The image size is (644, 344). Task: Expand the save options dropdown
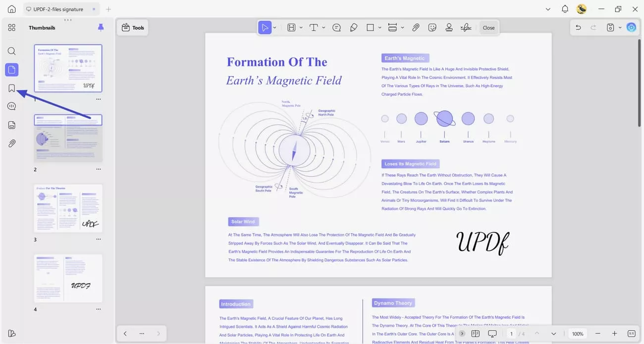click(x=620, y=28)
